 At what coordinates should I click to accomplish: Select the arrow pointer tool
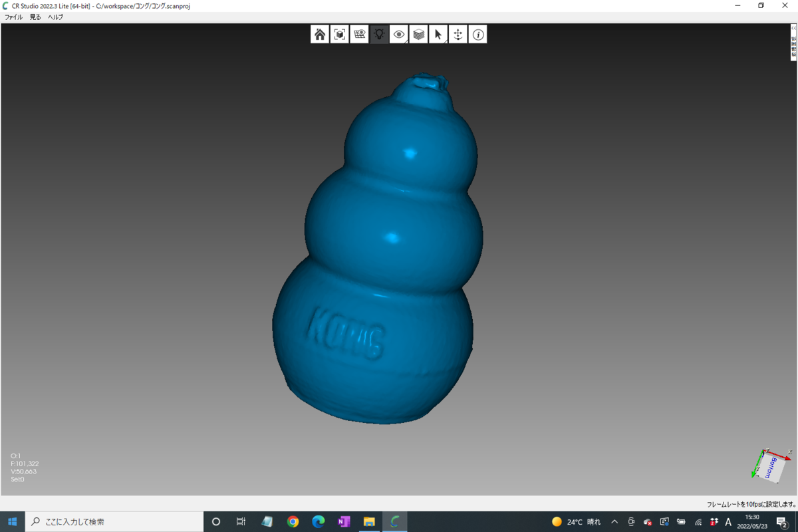pos(438,35)
